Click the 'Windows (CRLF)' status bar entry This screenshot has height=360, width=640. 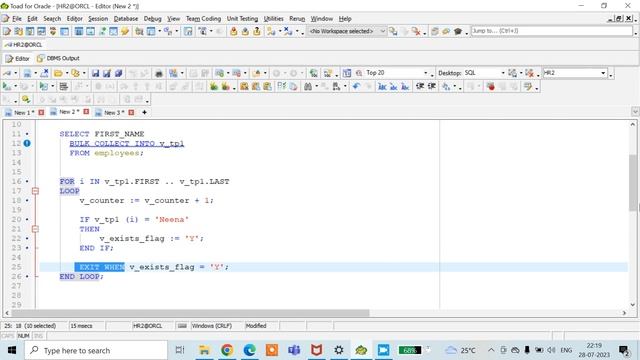[x=211, y=326]
